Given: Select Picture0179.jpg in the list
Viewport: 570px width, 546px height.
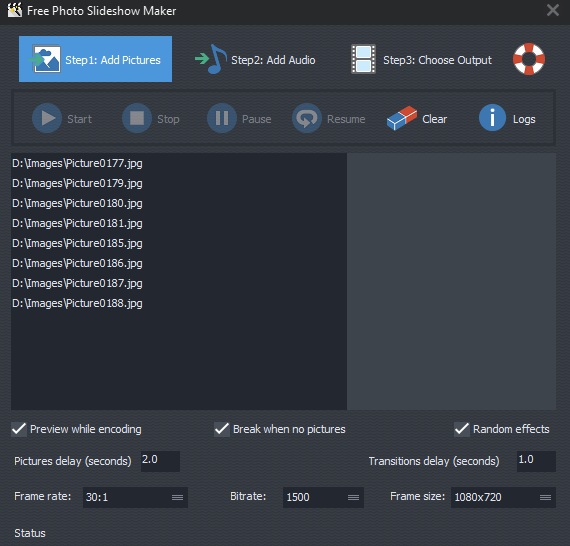Looking at the screenshot, I should (x=178, y=183).
